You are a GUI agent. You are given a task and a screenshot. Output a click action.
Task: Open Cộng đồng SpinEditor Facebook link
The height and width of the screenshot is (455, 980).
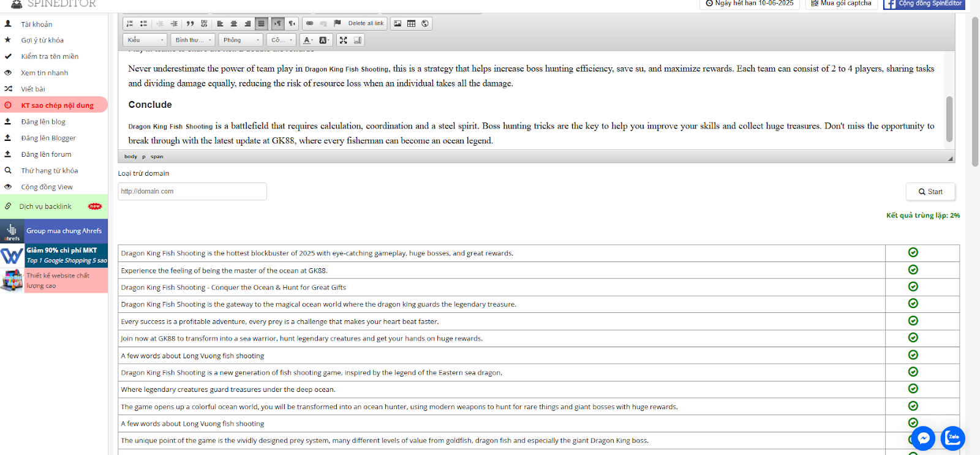coord(924,4)
